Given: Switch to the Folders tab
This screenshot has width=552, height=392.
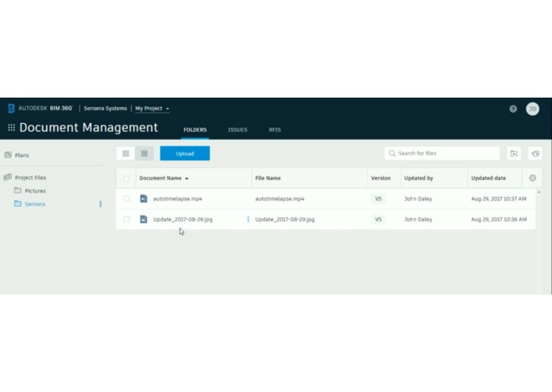Looking at the screenshot, I should tap(195, 129).
